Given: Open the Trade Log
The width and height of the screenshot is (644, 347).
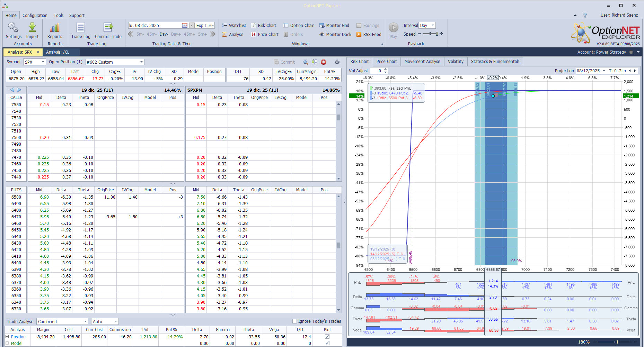Looking at the screenshot, I should 81,31.
